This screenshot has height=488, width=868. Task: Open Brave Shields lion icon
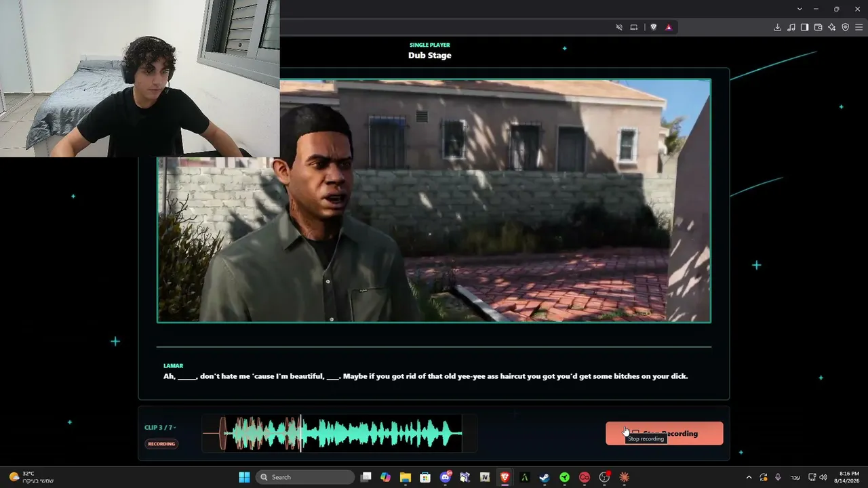click(x=654, y=27)
